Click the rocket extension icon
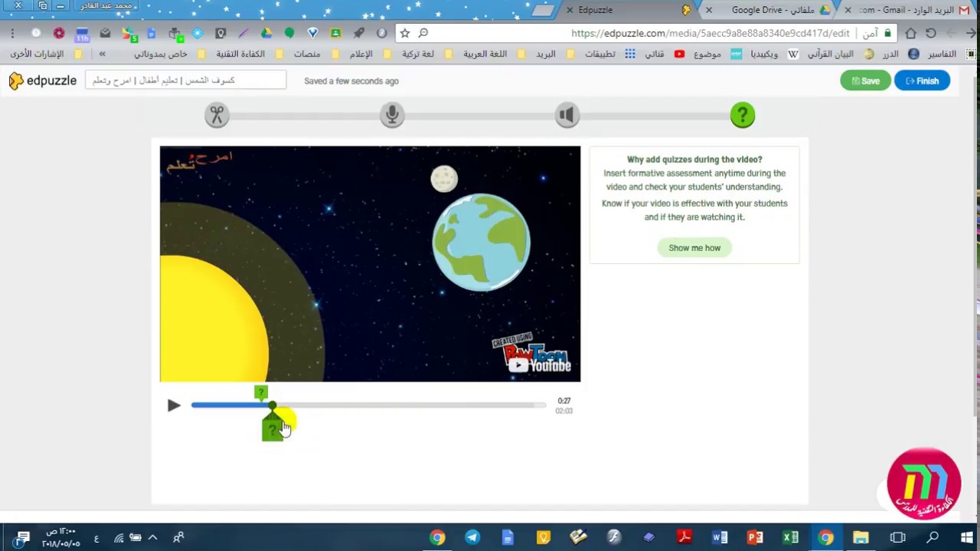Viewport: 980px width, 551px height. (x=358, y=33)
